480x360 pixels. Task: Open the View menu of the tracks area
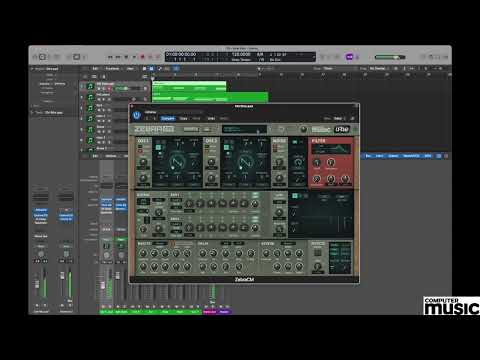130,69
